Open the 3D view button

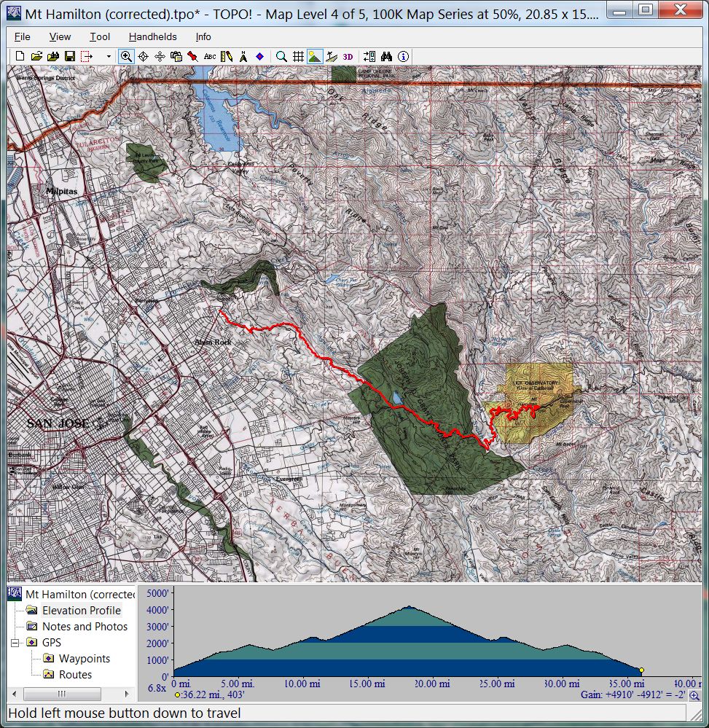coord(348,56)
